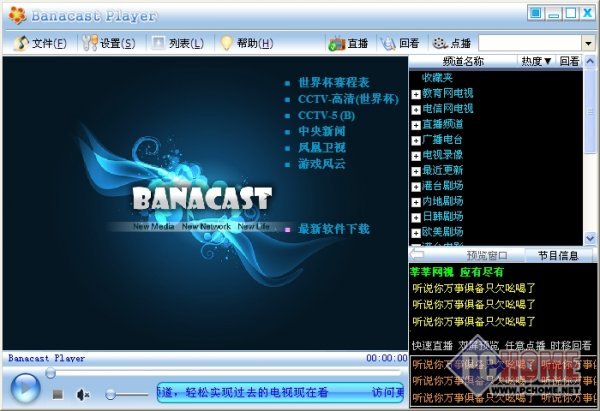Image resolution: width=600 pixels, height=411 pixels.
Task: Expand the 港台剧场 category
Action: coord(416,187)
